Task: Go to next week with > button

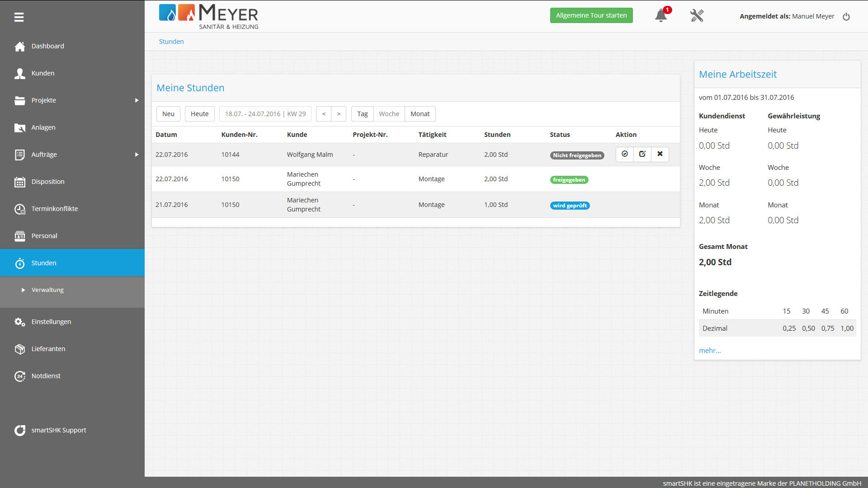Action: (339, 114)
